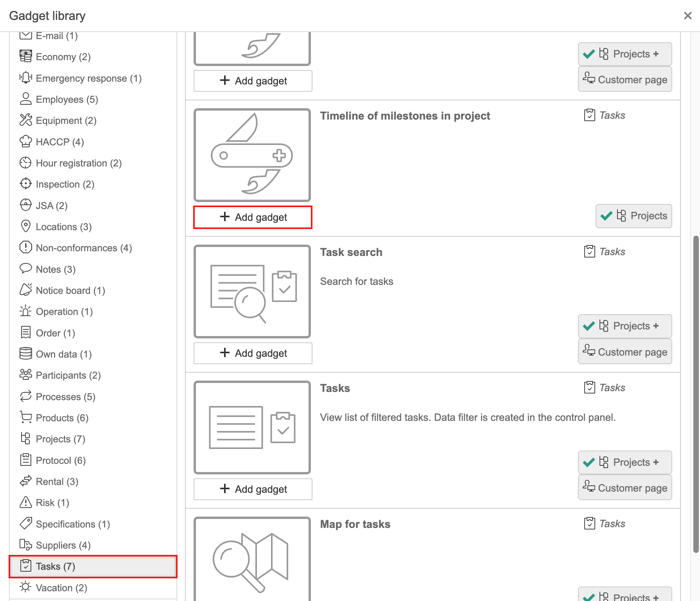Toggle Customer page tag for Tasks gadget
The height and width of the screenshot is (601, 700).
tap(625, 488)
